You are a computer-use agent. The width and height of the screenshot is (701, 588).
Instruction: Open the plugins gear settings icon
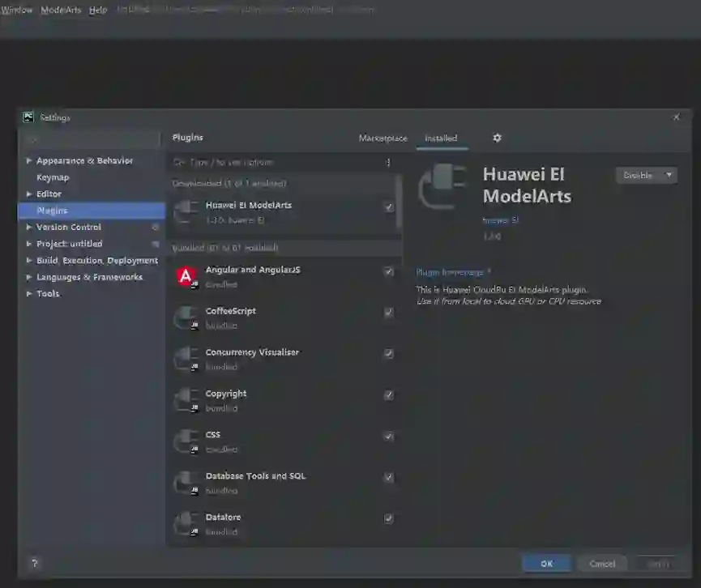(497, 138)
